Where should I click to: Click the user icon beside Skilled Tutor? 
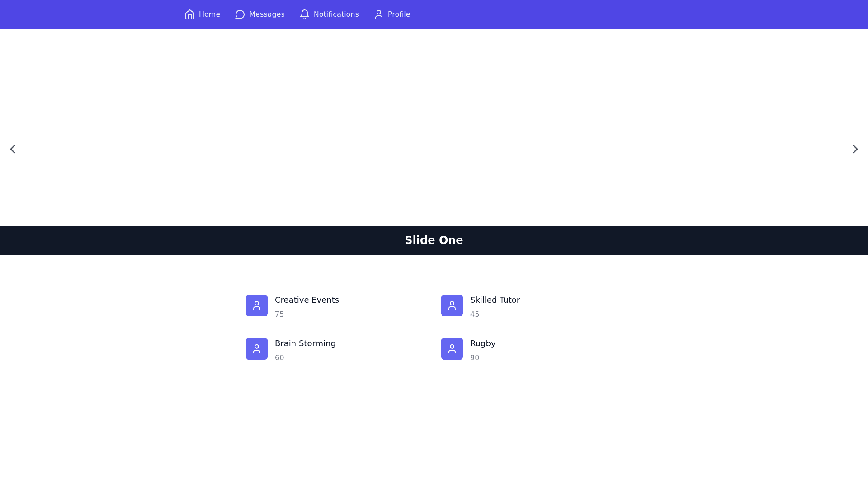tap(452, 305)
